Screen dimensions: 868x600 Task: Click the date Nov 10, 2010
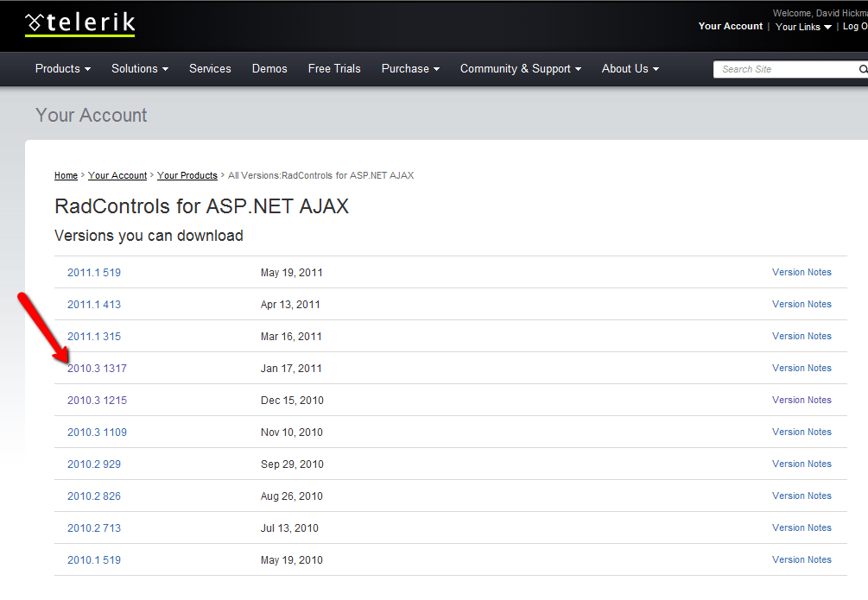click(292, 433)
